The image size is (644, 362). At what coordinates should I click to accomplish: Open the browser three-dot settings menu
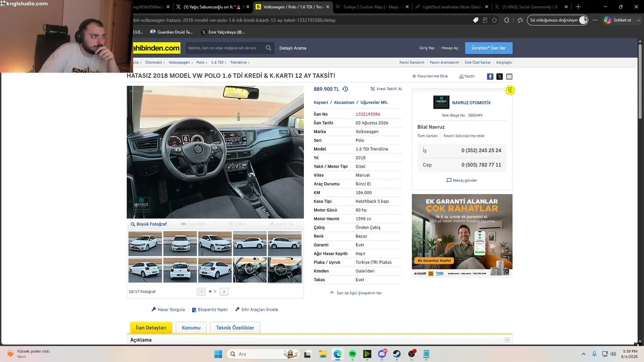[x=595, y=20]
